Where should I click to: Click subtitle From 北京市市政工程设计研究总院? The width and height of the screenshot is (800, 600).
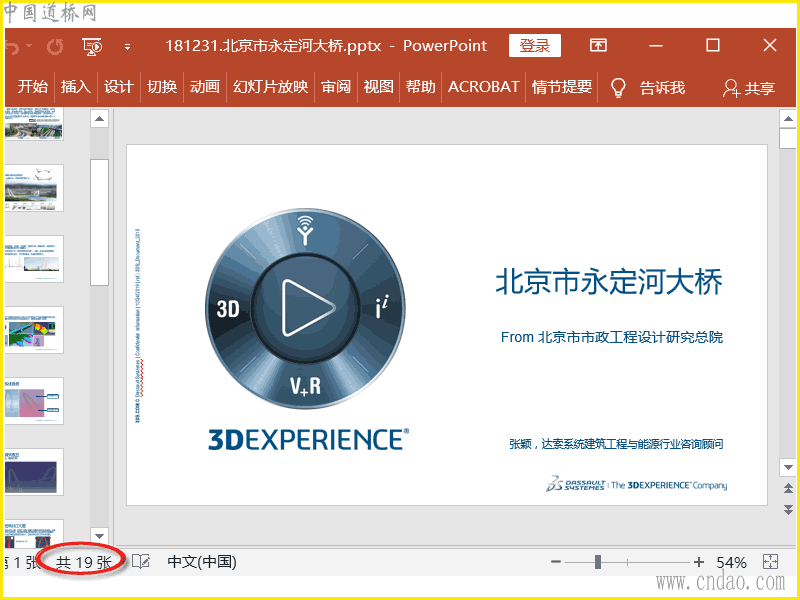pyautogui.click(x=612, y=337)
